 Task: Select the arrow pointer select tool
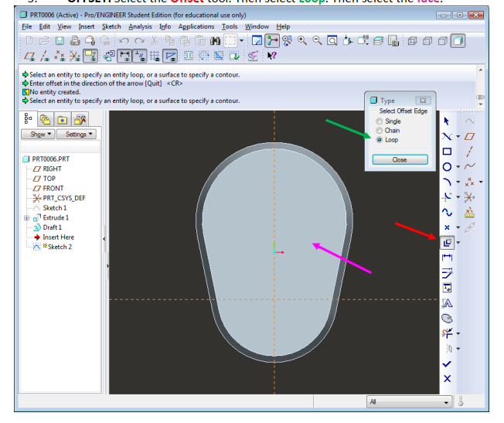[447, 121]
